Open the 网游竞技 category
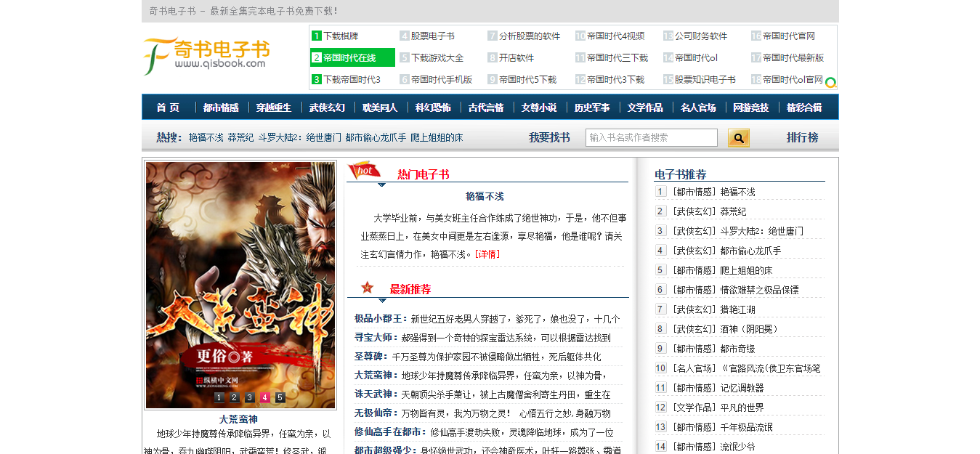Viewport: 980px width, 454px height. [751, 108]
